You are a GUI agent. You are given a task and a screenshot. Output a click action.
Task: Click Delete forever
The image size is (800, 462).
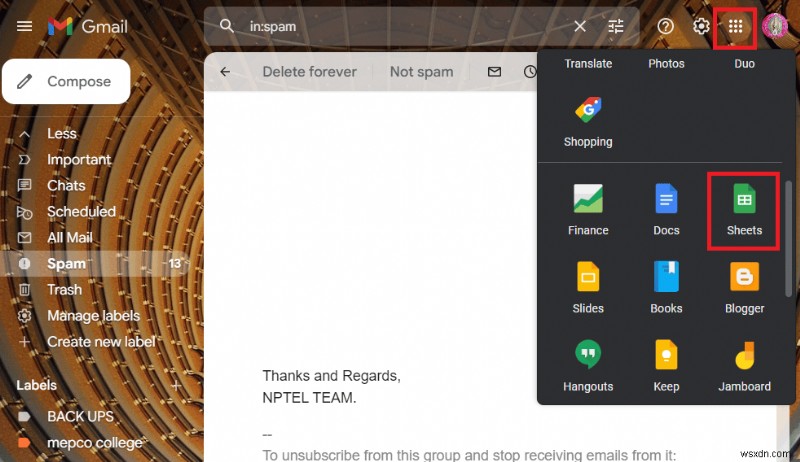click(309, 72)
